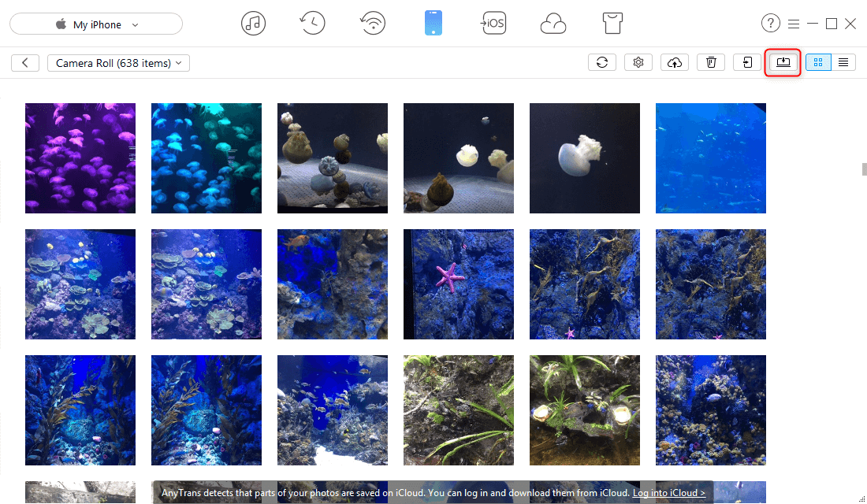Viewport: 867px width, 504px height.
Task: Click the refresh button in toolbar
Action: click(x=602, y=63)
